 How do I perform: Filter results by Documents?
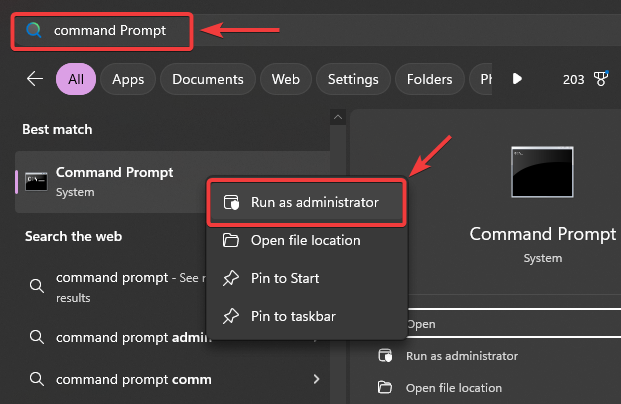point(207,79)
